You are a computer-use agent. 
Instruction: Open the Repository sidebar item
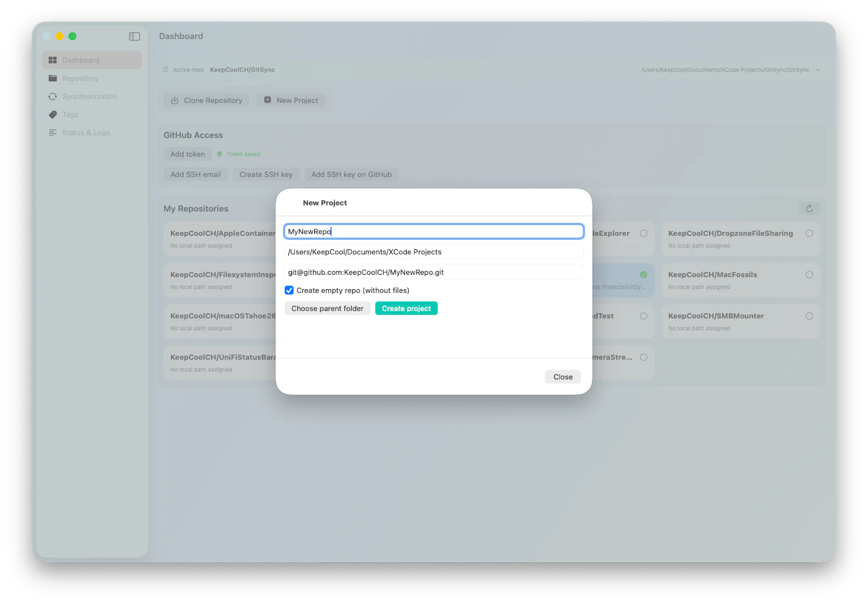(92, 78)
